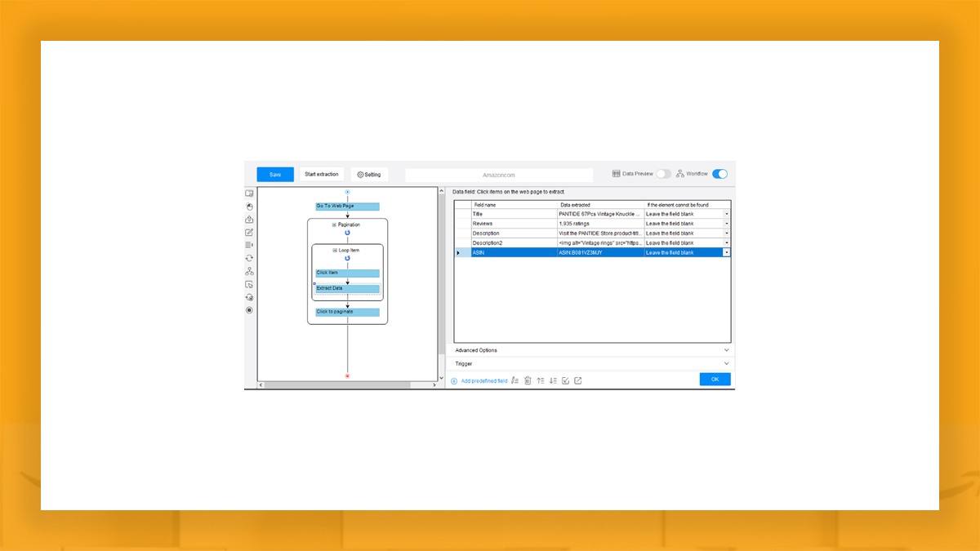Image resolution: width=980 pixels, height=551 pixels.
Task: Click the export fields icon
Action: pyautogui.click(x=577, y=380)
